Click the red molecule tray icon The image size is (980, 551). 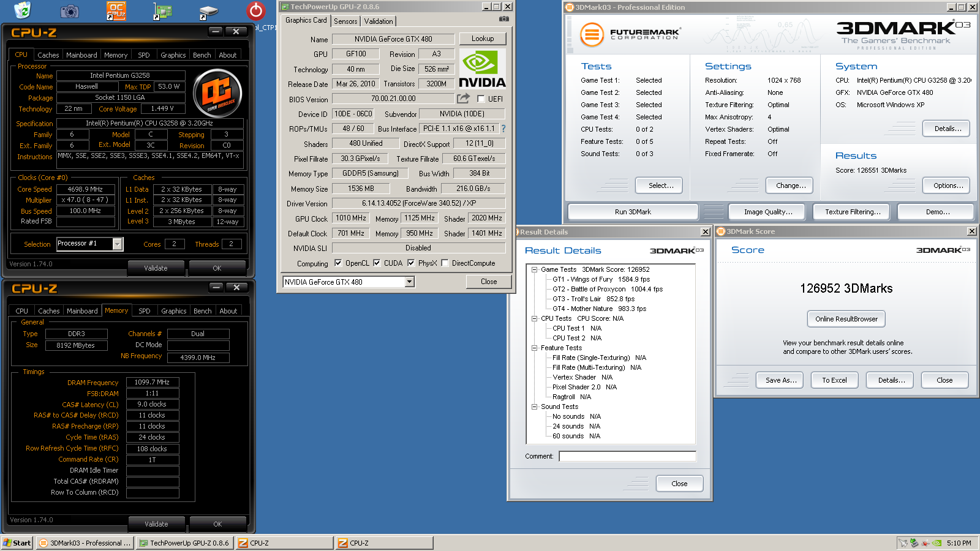pyautogui.click(x=925, y=542)
